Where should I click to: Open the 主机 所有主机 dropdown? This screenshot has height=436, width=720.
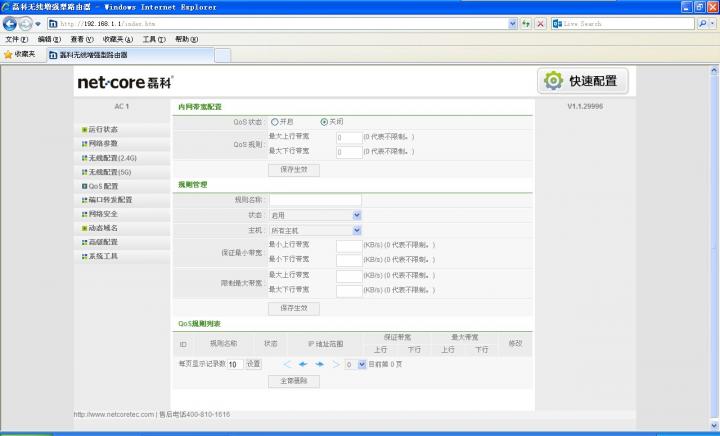[315, 230]
